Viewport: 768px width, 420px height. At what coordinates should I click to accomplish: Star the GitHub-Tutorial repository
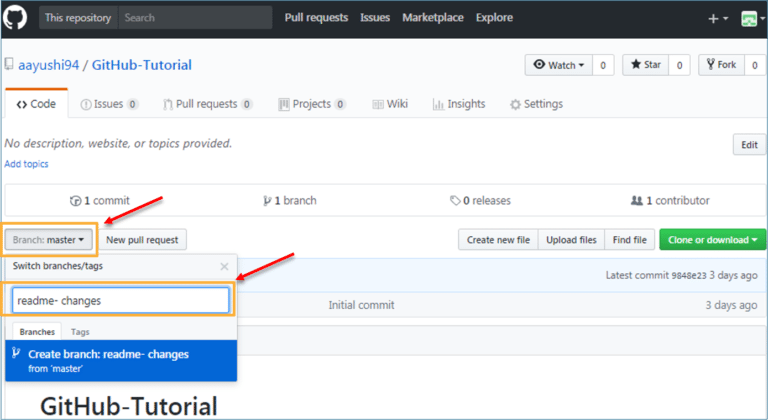click(644, 65)
